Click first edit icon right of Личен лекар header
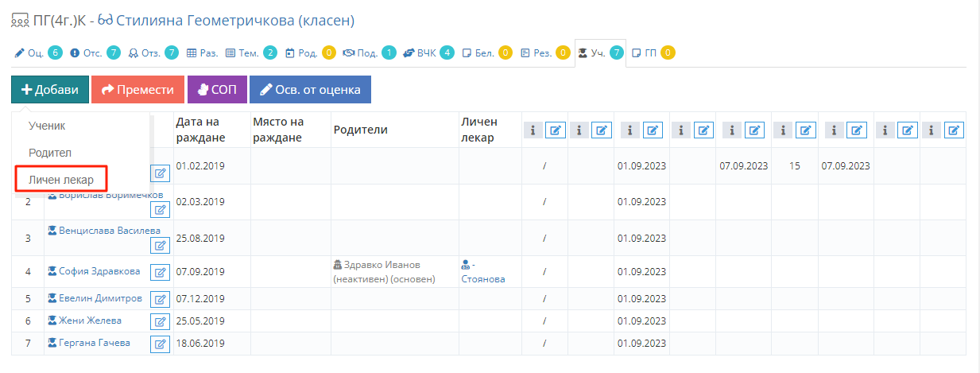 pos(556,130)
